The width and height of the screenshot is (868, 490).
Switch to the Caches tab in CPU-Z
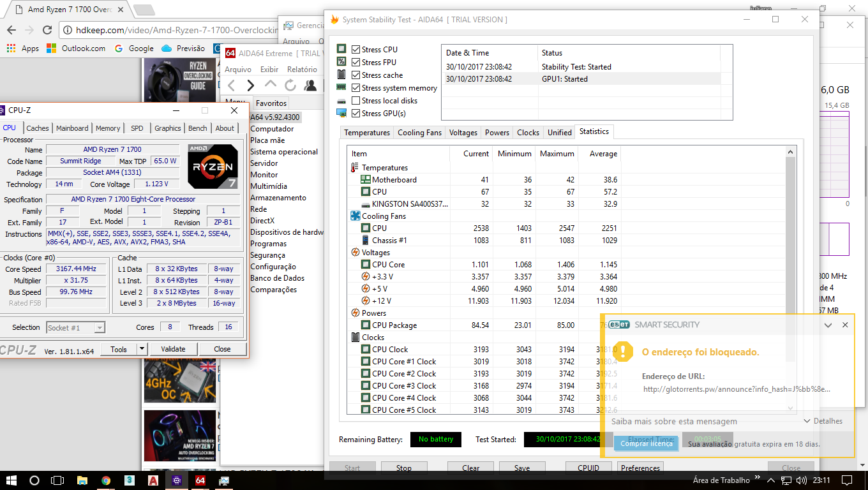pyautogui.click(x=38, y=128)
